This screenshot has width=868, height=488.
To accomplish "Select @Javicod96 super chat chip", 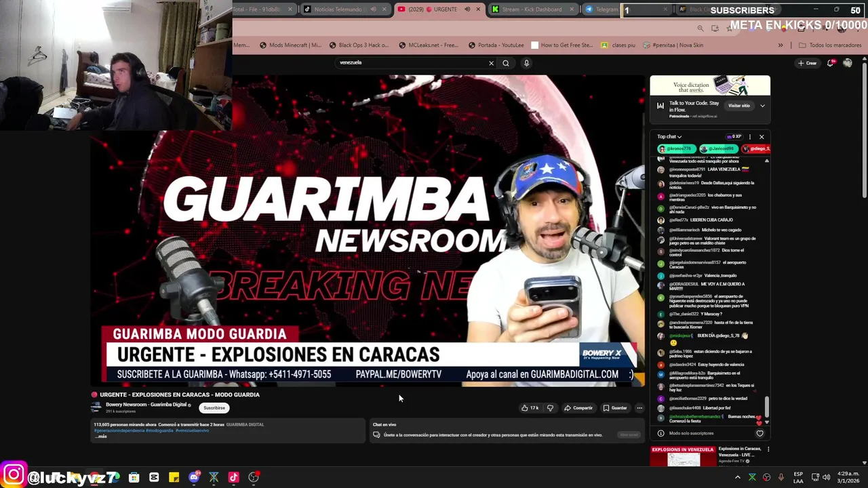I will click(718, 148).
